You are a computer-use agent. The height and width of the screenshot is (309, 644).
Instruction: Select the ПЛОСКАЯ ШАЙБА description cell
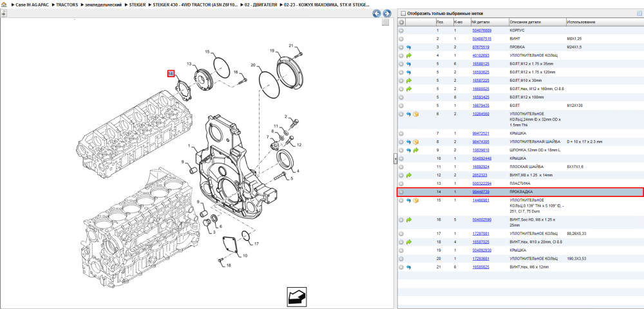(x=527, y=167)
